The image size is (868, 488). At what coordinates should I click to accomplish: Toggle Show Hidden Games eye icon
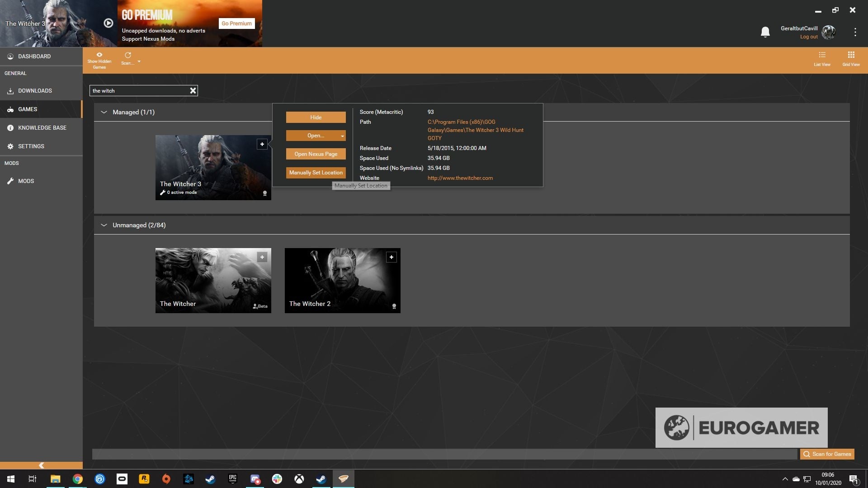tap(99, 55)
